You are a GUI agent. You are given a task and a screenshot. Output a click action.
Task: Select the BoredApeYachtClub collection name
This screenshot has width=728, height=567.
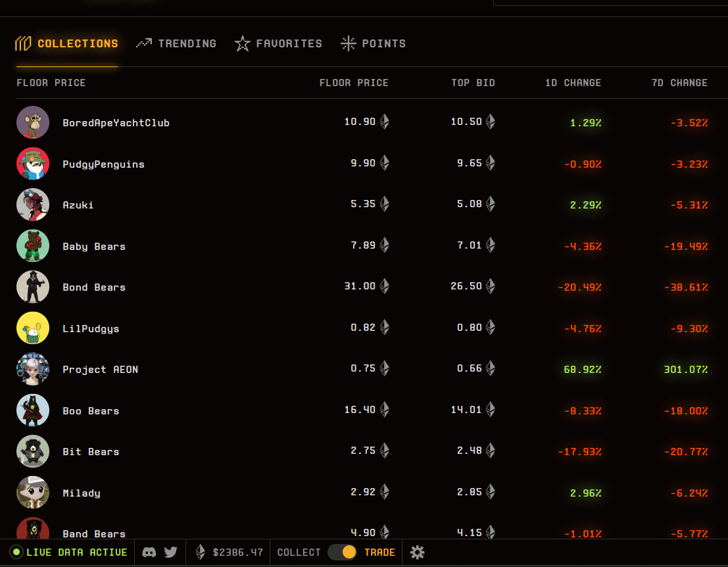pyautogui.click(x=116, y=122)
